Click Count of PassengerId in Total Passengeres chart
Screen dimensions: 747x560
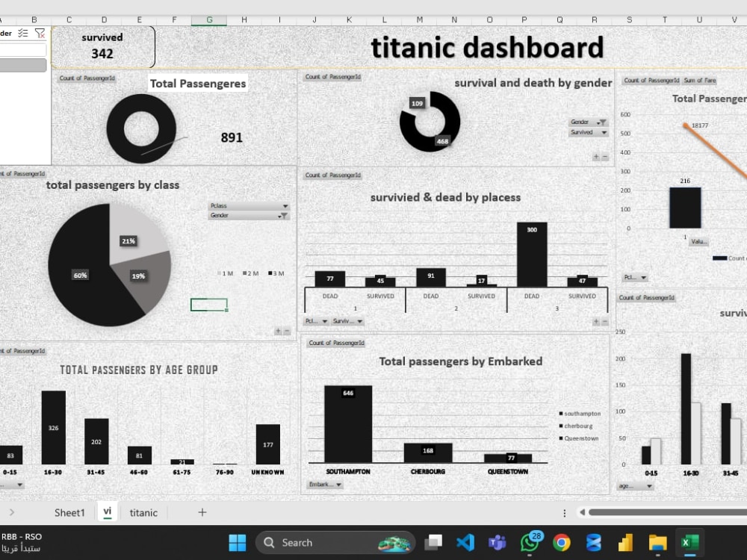pyautogui.click(x=87, y=78)
